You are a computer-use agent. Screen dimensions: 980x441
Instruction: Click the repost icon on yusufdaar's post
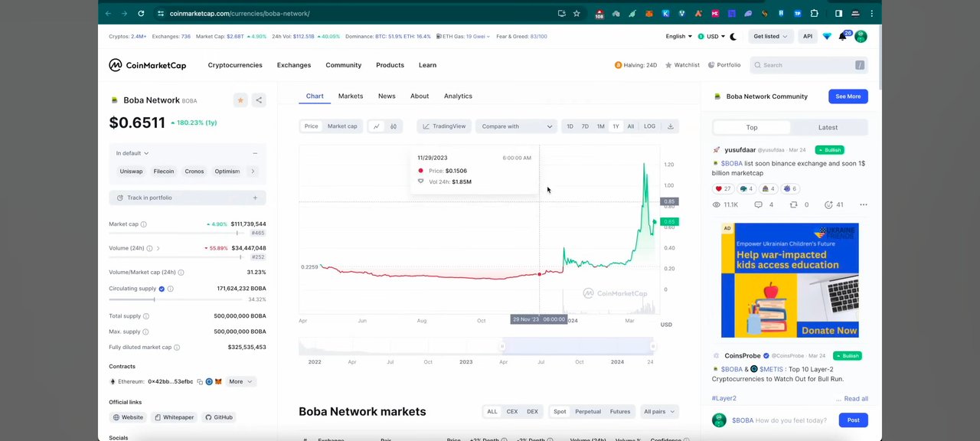pos(793,205)
